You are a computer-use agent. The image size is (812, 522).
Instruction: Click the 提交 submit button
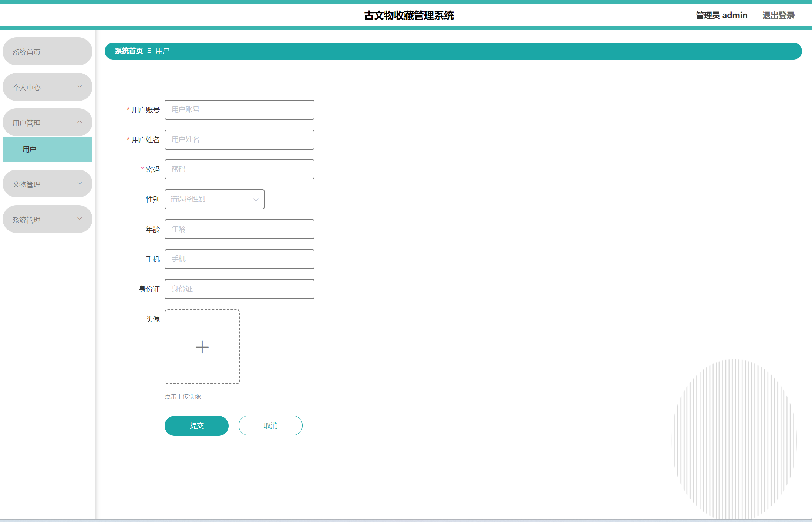[196, 426]
